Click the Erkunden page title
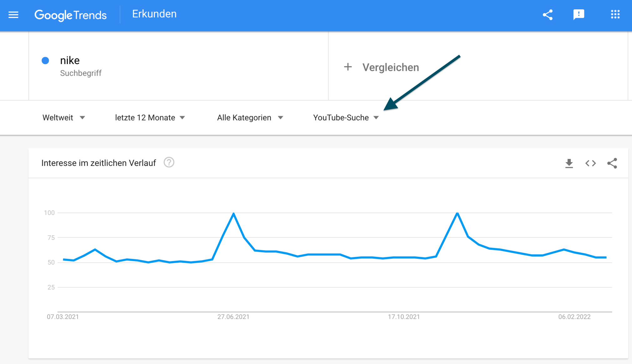Screen dimensions: 632x364 154,14
